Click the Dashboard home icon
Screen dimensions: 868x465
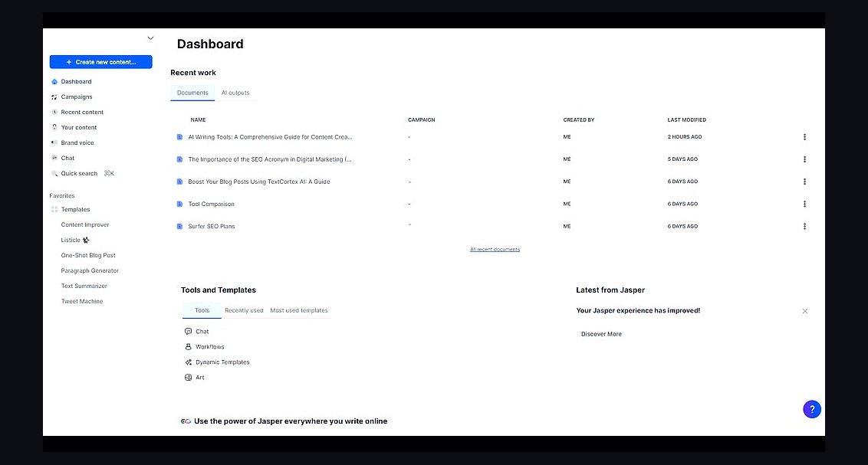click(x=54, y=82)
